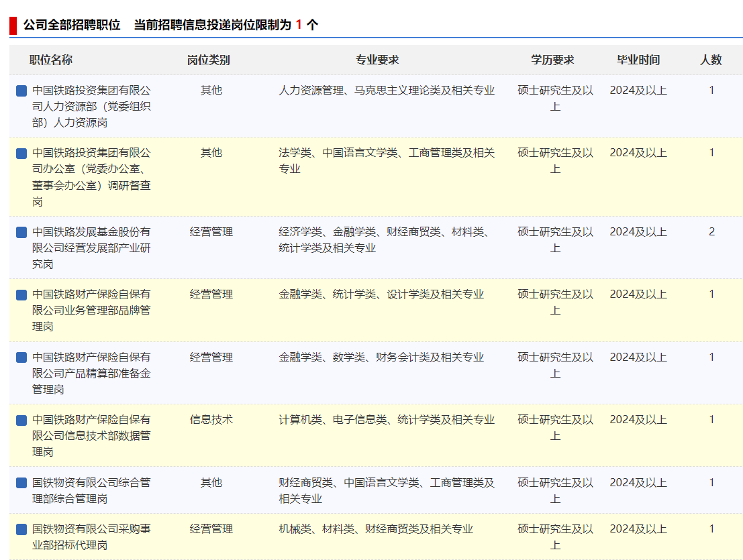The height and width of the screenshot is (560, 743).
Task: Click 经营管理 in the 准备金管理岗 row
Action: tap(211, 357)
